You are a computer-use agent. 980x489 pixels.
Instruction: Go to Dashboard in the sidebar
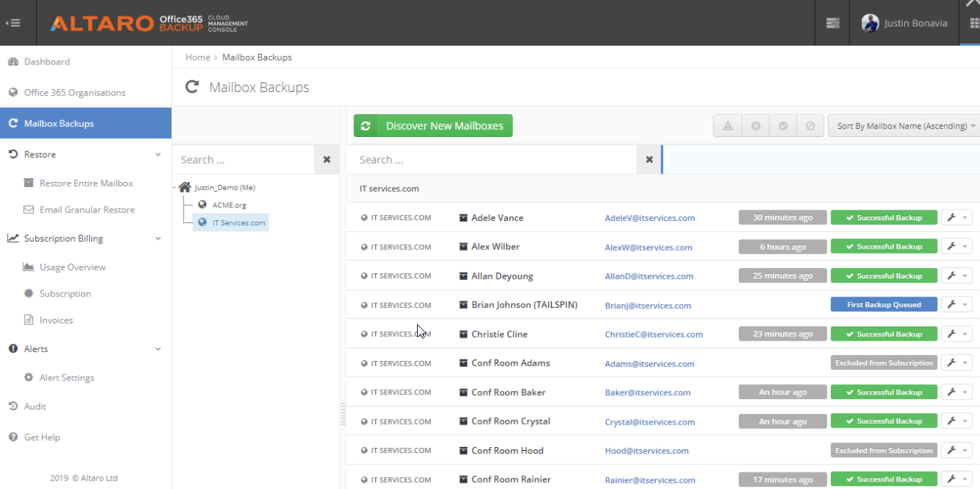point(46,61)
